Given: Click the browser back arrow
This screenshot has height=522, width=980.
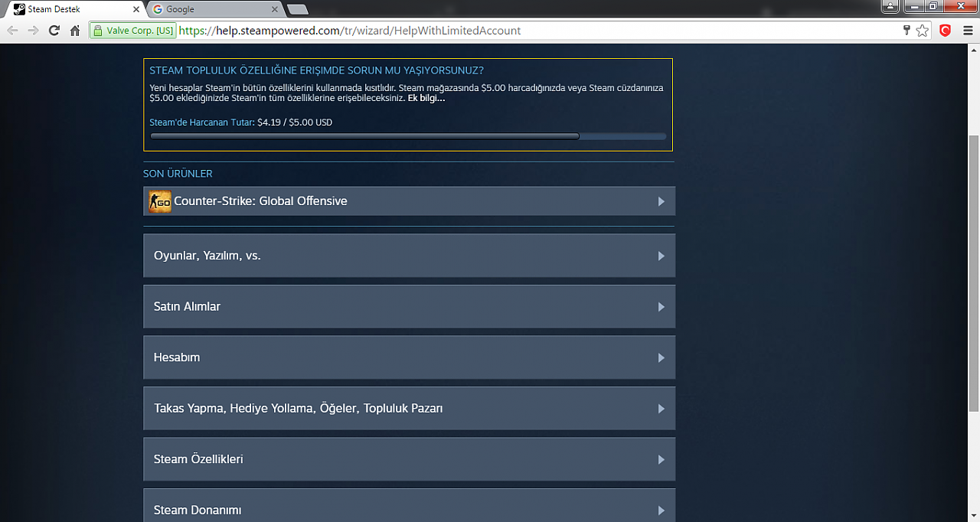Looking at the screenshot, I should tap(12, 31).
